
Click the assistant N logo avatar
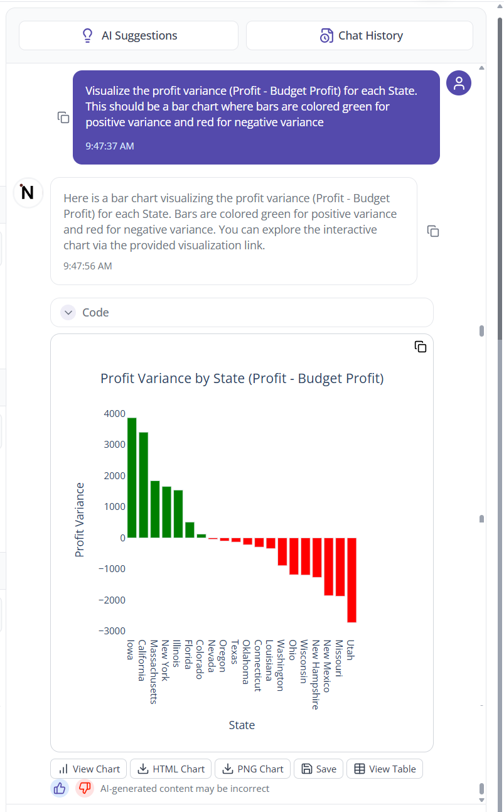[28, 193]
